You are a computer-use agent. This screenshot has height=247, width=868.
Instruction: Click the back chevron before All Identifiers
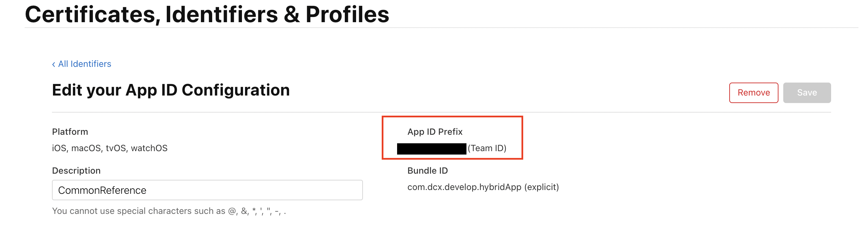pos(54,64)
